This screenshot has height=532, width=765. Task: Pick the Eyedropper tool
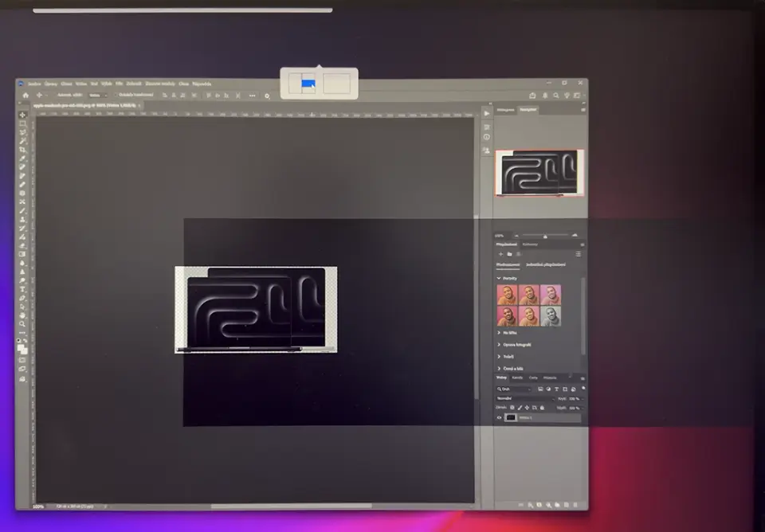(22, 159)
